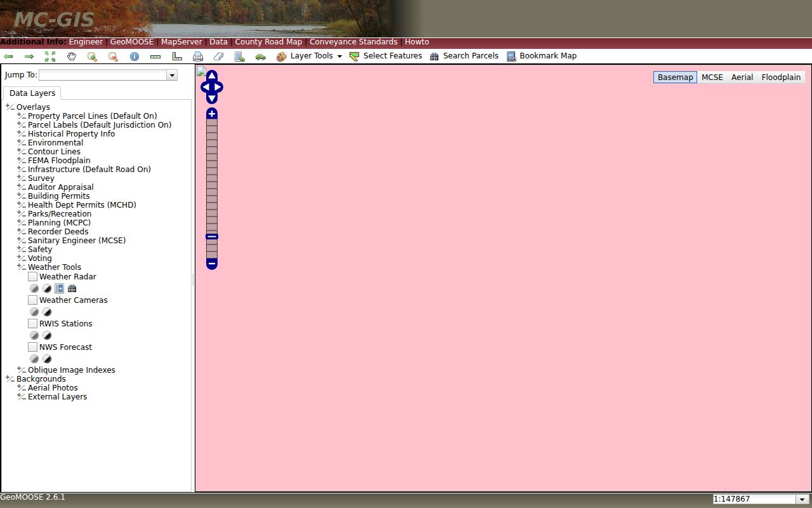812x508 pixels.
Task: Select the pan hand tool
Action: [x=72, y=57]
